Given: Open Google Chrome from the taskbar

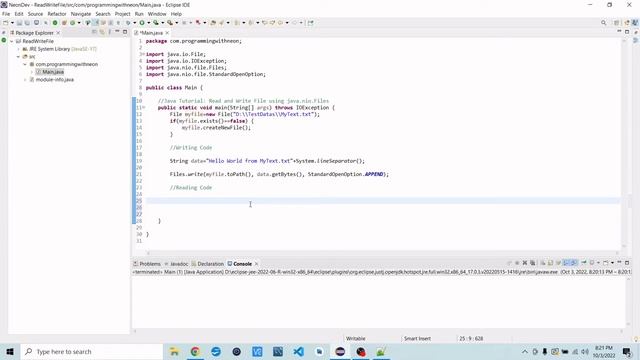Looking at the screenshot, I should (195, 351).
